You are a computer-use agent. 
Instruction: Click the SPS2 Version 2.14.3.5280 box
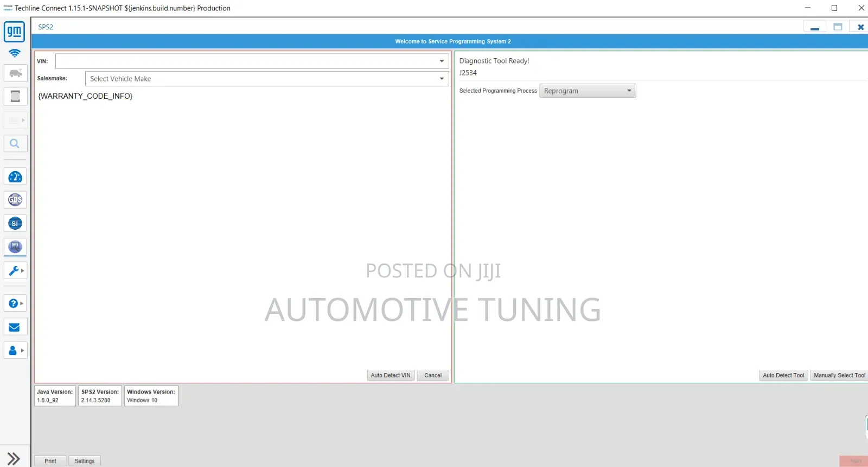click(100, 396)
